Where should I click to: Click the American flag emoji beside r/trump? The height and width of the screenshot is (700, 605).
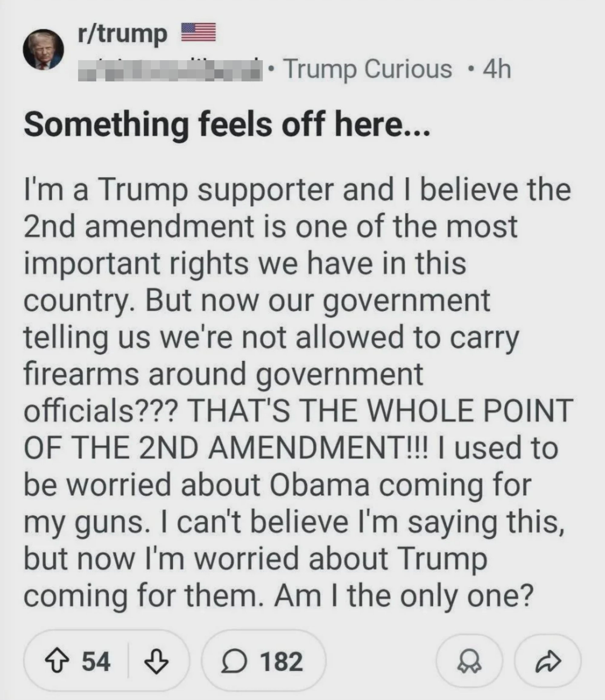point(199,32)
